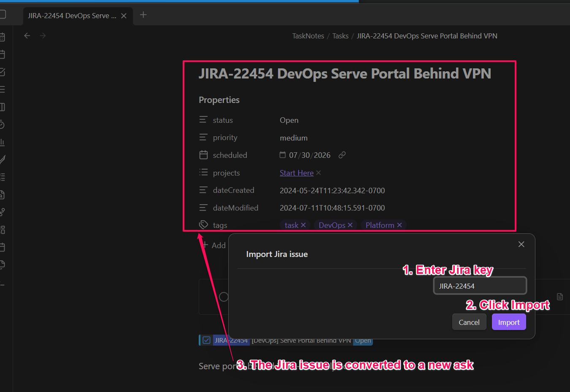
Task: Click the JIRA-22454 note title heading
Action: pyautogui.click(x=345, y=74)
